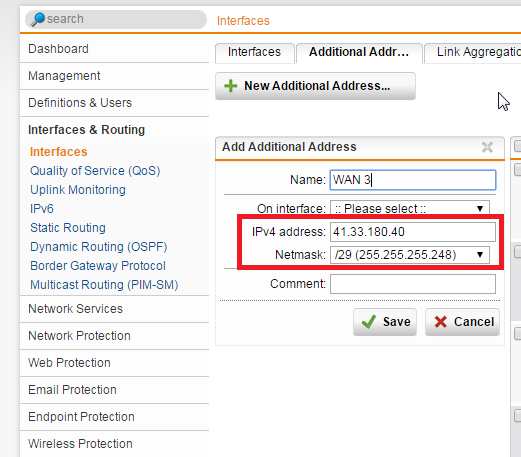Go to Uplink Monitoring
The image size is (521, 457).
point(78,190)
